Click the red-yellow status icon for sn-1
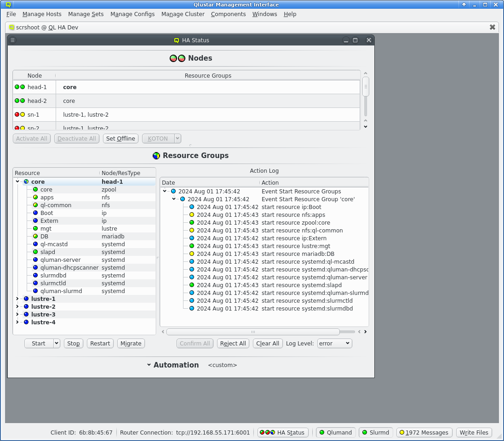The height and width of the screenshot is (441, 504). (20, 115)
